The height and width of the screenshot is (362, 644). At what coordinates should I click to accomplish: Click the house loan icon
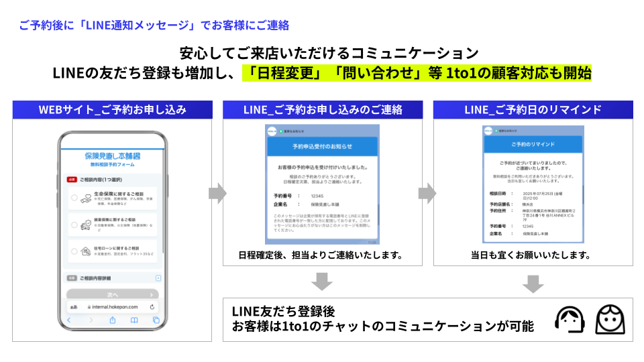[86, 251]
